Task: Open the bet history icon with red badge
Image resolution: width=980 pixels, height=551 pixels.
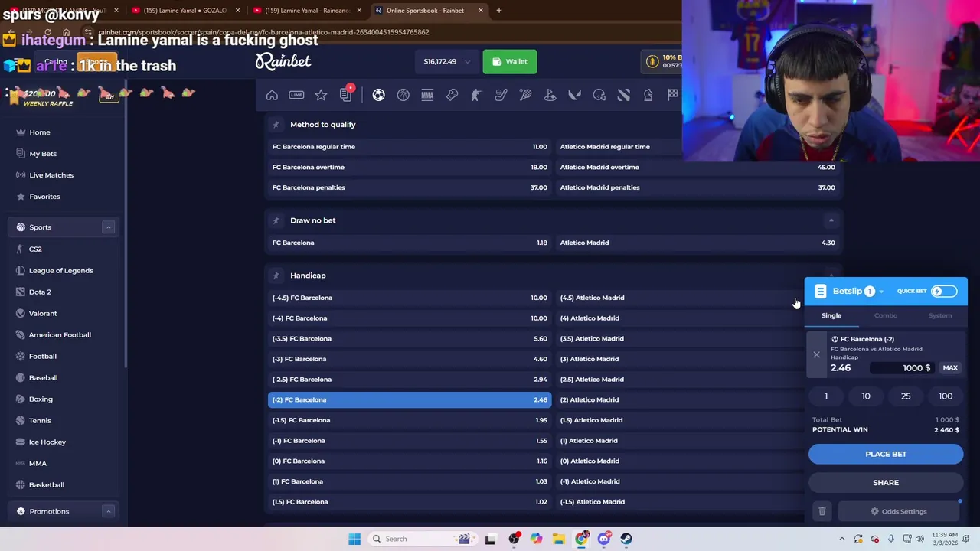Action: tap(345, 94)
